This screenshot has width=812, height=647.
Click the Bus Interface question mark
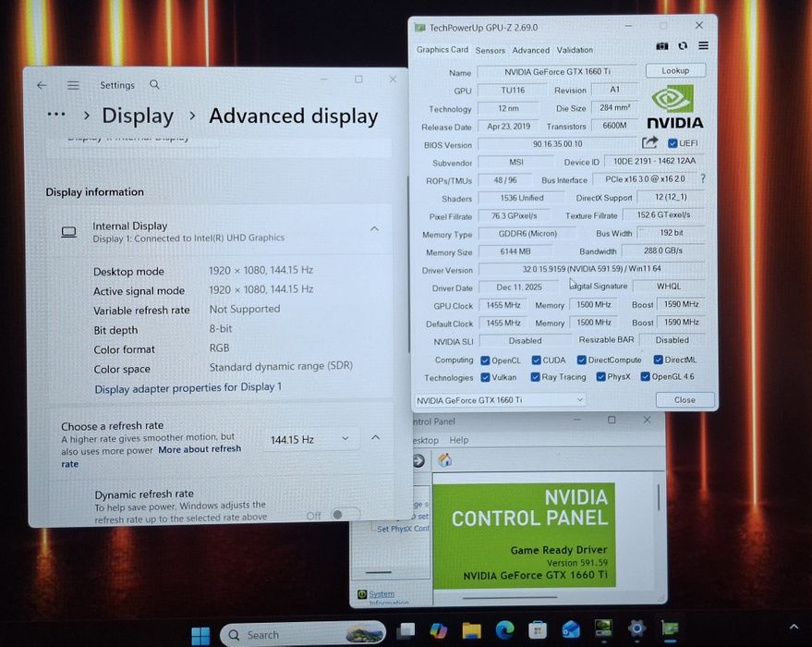pyautogui.click(x=703, y=178)
